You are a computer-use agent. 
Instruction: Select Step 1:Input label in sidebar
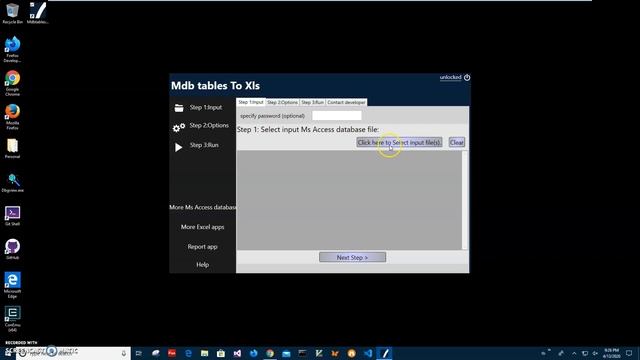(x=206, y=107)
